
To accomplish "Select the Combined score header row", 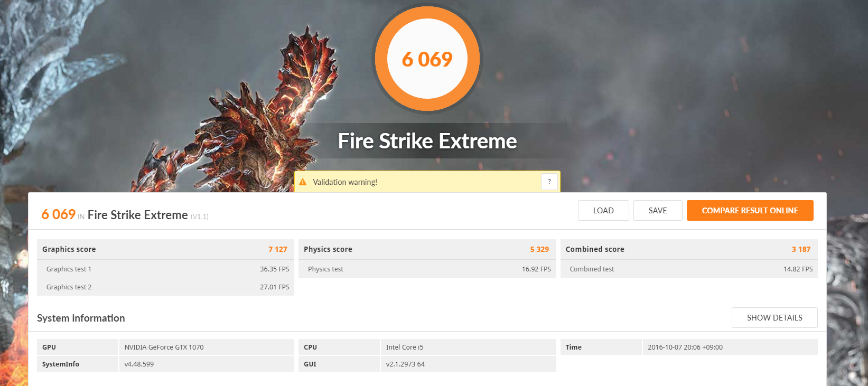I will pos(689,249).
